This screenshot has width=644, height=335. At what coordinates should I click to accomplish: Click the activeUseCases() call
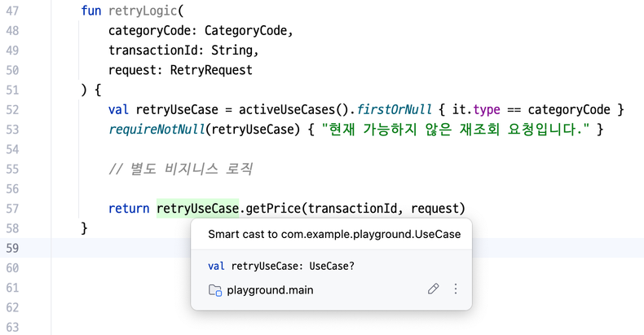tap(293, 109)
